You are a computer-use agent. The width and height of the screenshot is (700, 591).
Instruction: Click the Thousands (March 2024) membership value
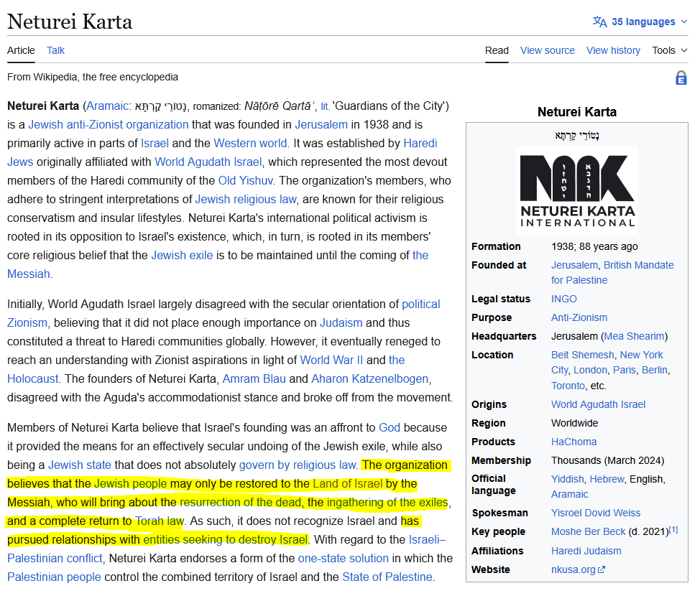[607, 460]
